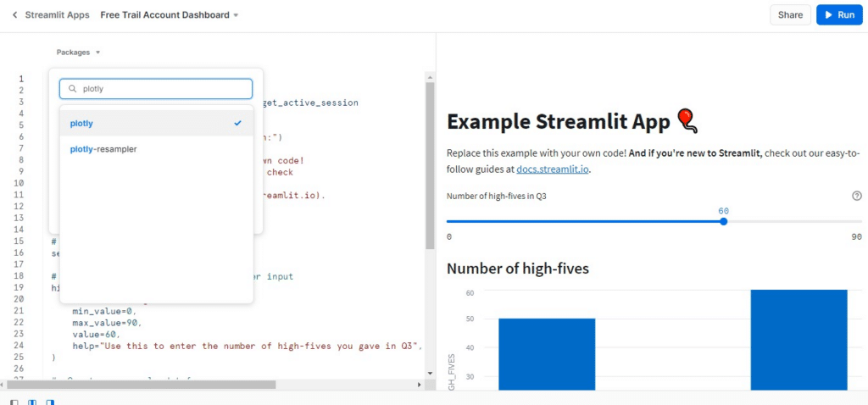The height and width of the screenshot is (405, 868).
Task: Select the split editor-preview layout icon
Action: [x=32, y=402]
